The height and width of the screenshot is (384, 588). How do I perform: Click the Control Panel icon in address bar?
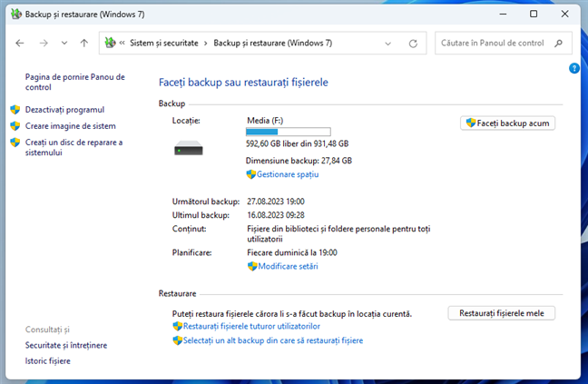click(x=111, y=43)
